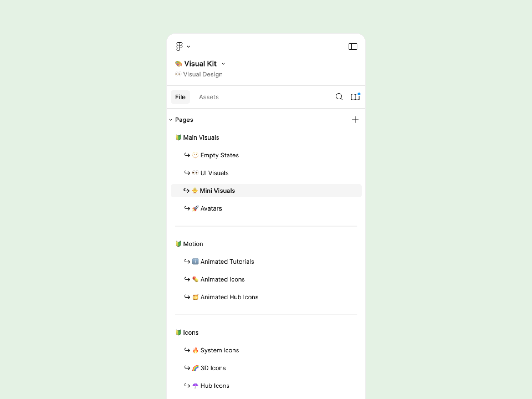
Task: Click the search magnifier icon
Action: 339,97
